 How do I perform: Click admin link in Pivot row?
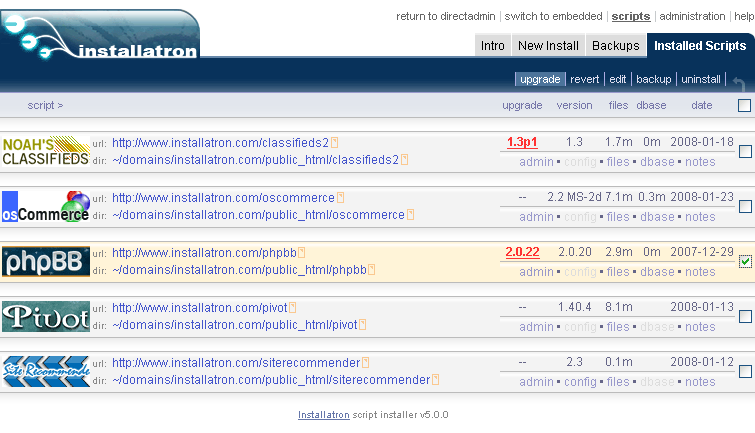point(536,327)
